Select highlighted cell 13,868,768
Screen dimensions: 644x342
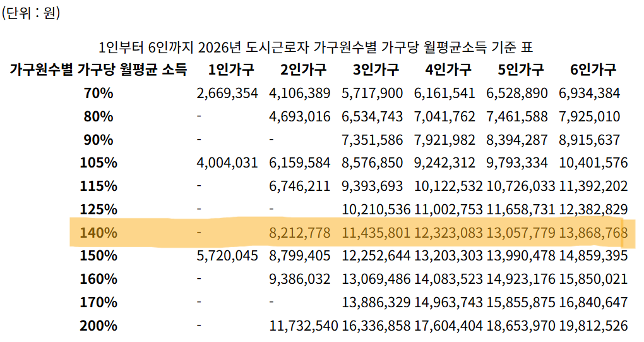tap(593, 233)
